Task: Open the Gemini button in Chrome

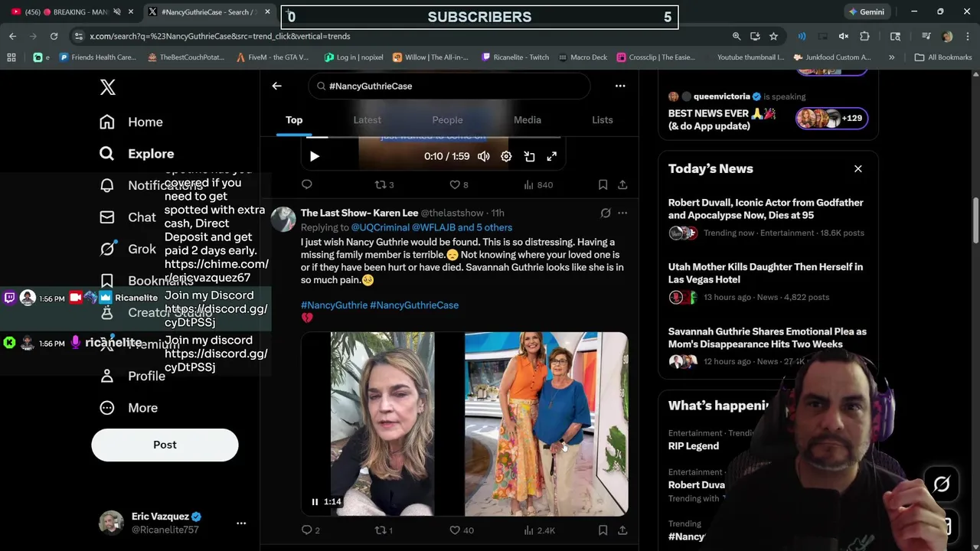Action: 867,12
